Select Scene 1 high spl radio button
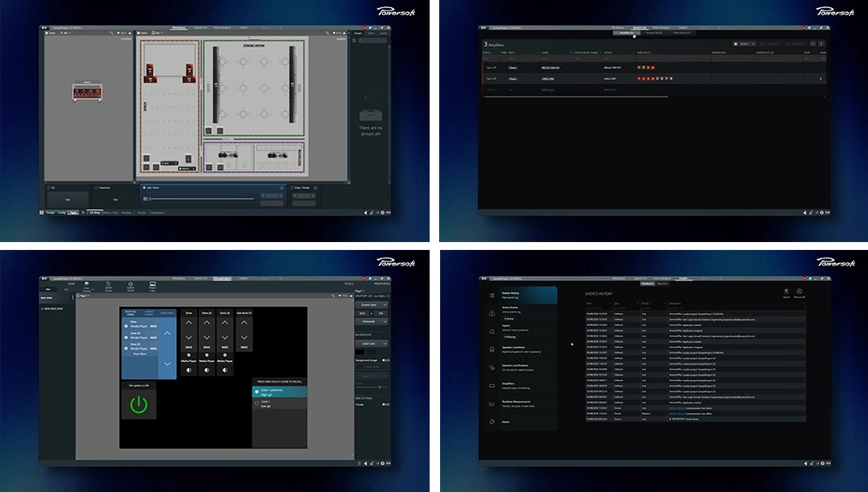 pos(256,392)
